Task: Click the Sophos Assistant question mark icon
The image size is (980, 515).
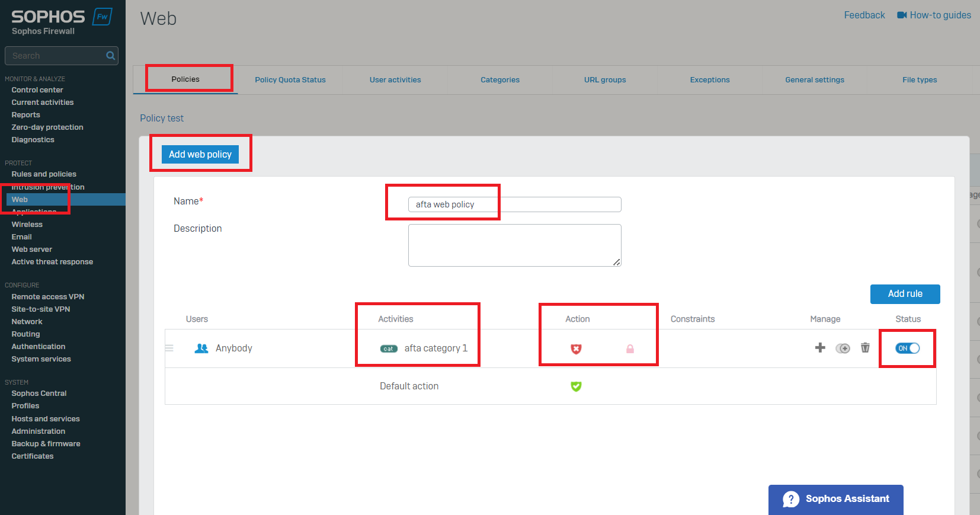Action: click(791, 499)
